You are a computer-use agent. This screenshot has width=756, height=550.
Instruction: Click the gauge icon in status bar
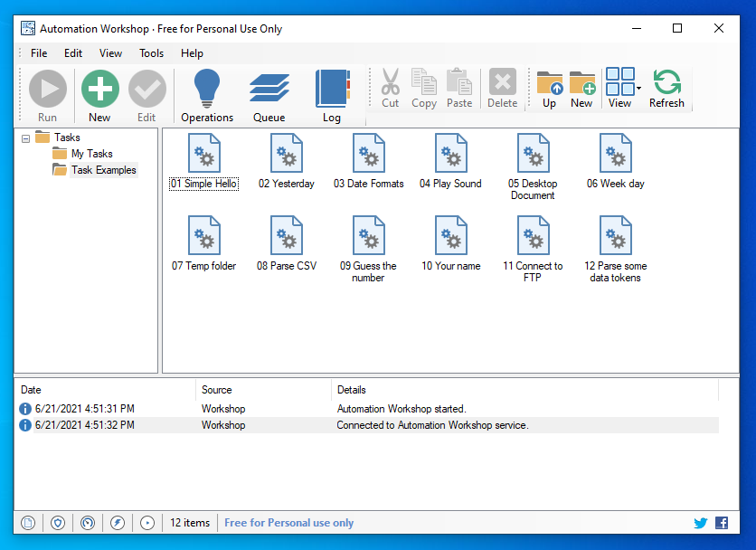[88, 523]
